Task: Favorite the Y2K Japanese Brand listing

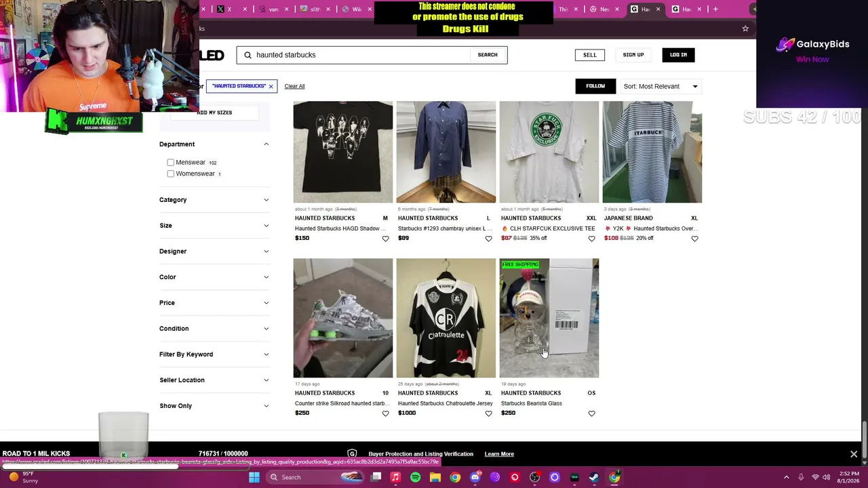Action: 694,239
